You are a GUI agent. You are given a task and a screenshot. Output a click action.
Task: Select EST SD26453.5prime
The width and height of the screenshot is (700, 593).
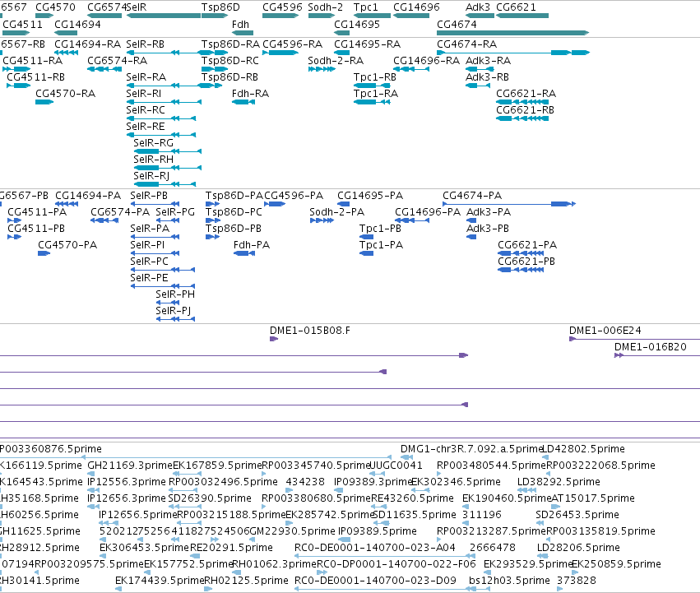point(577,516)
